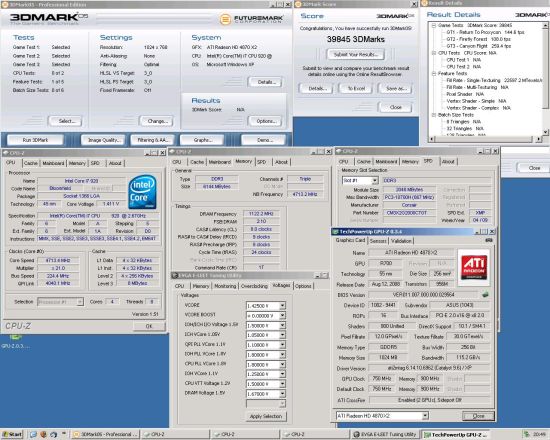Click Options button under Results
The width and height of the screenshot is (550, 440).
pyautogui.click(x=265, y=121)
